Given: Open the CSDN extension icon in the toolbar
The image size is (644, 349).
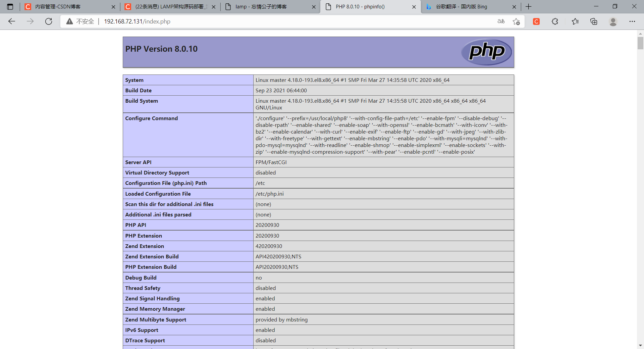Looking at the screenshot, I should 536,21.
